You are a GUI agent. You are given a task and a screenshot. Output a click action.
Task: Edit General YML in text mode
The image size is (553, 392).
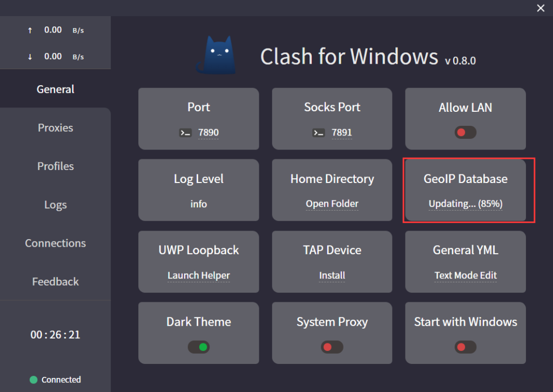coord(465,275)
